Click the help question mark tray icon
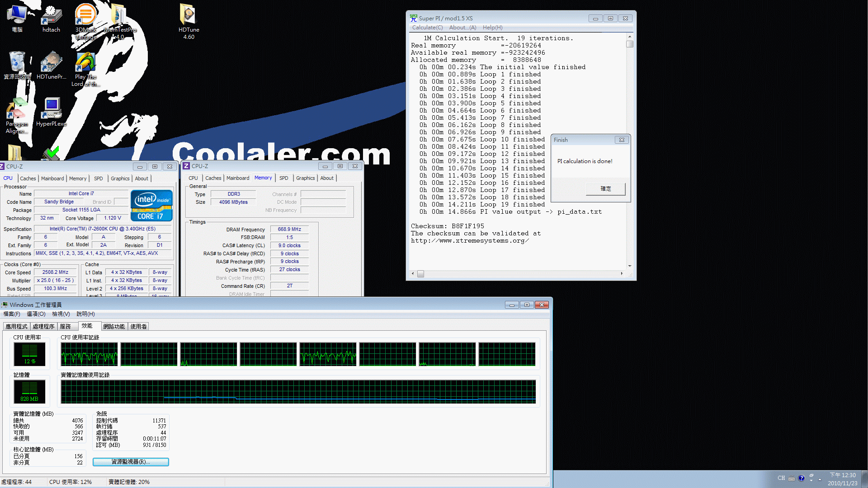 point(801,478)
